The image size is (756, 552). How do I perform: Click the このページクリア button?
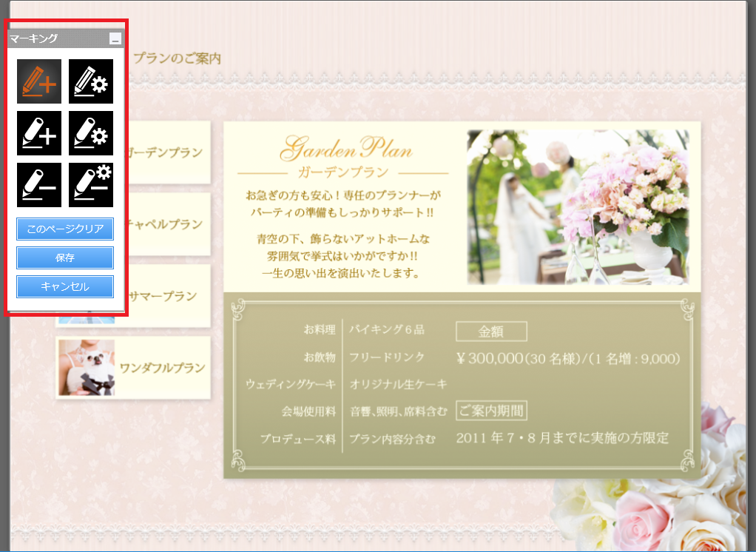click(65, 229)
